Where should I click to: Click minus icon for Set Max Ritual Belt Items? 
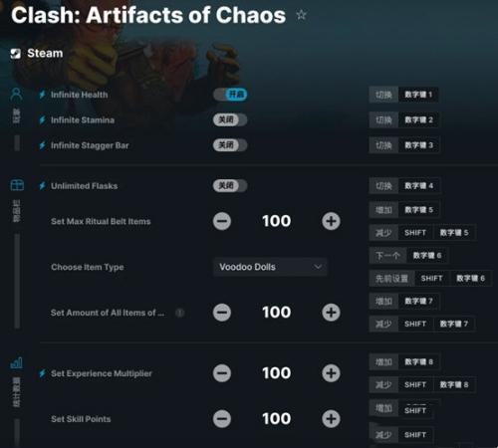pos(222,221)
